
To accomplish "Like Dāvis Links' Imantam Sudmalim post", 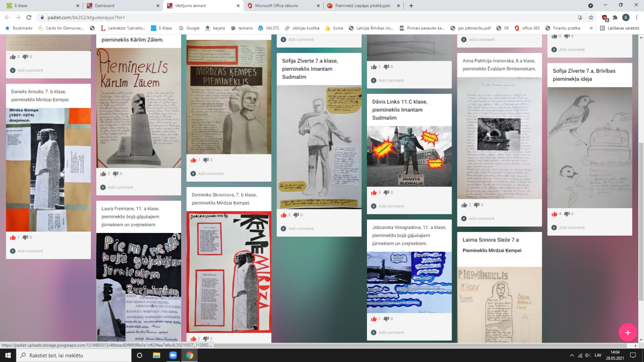I will [374, 192].
